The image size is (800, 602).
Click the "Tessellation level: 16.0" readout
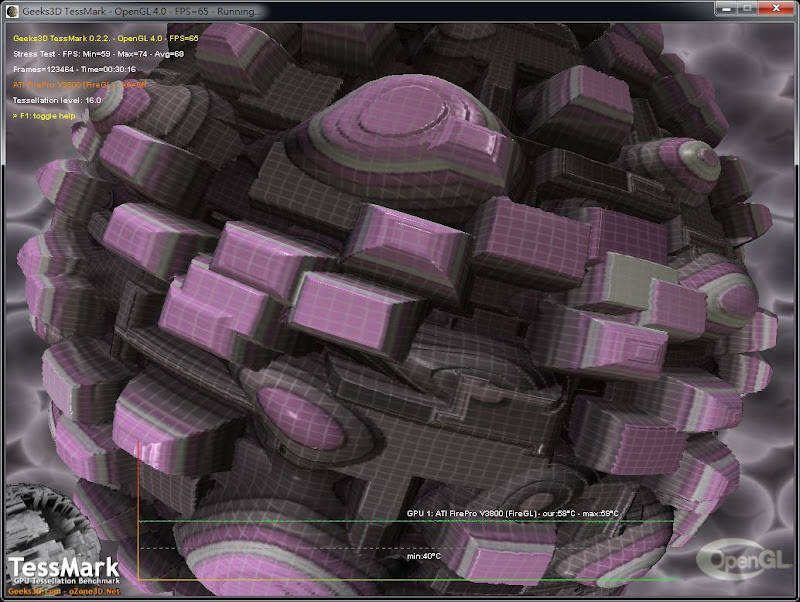[x=57, y=100]
